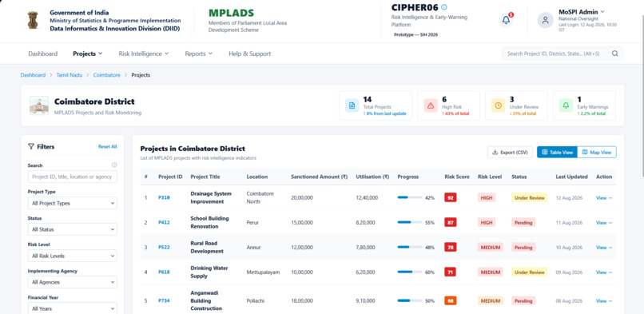644x314 pixels.
Task: Click the Last Updated column header
Action: tap(572, 177)
